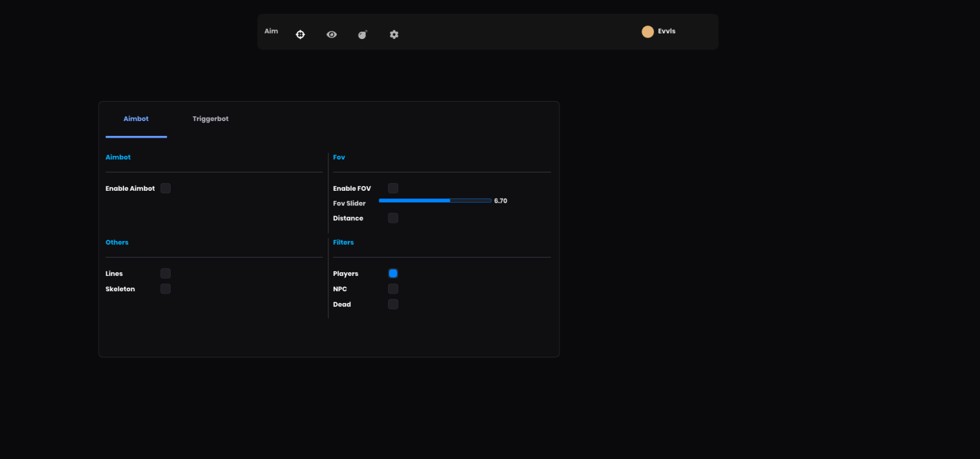Click the orange profile avatar circle
980x459 pixels.
tap(647, 32)
